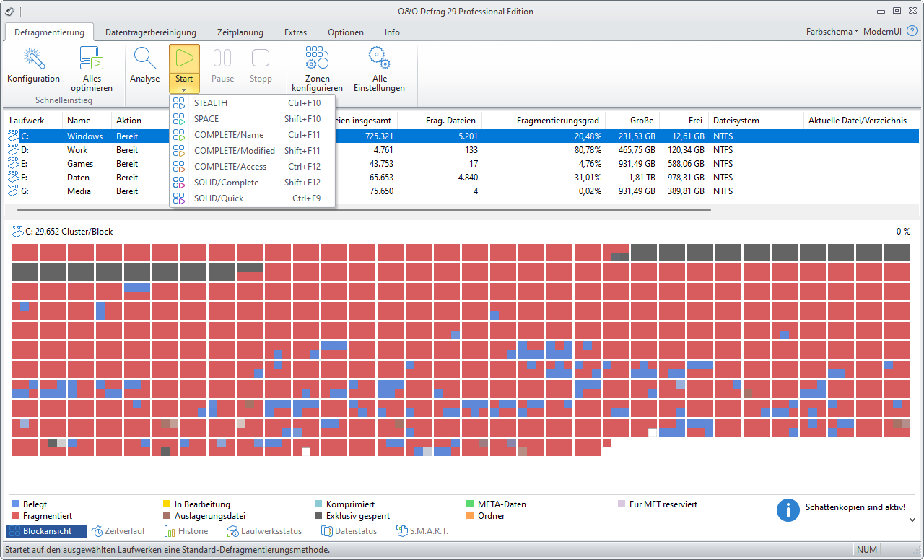
Task: Click the SSD icon of drive E:
Action: point(13,163)
